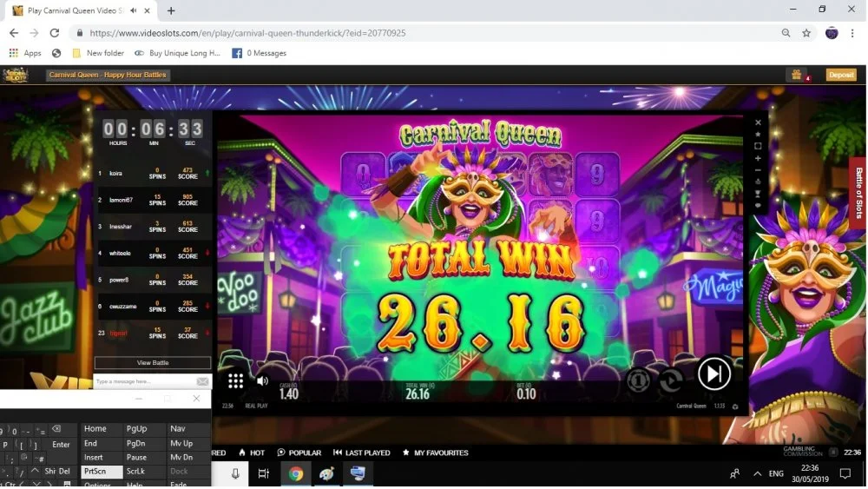The width and height of the screenshot is (868, 489).
Task: Add game to favourites star icon
Action: (x=758, y=134)
